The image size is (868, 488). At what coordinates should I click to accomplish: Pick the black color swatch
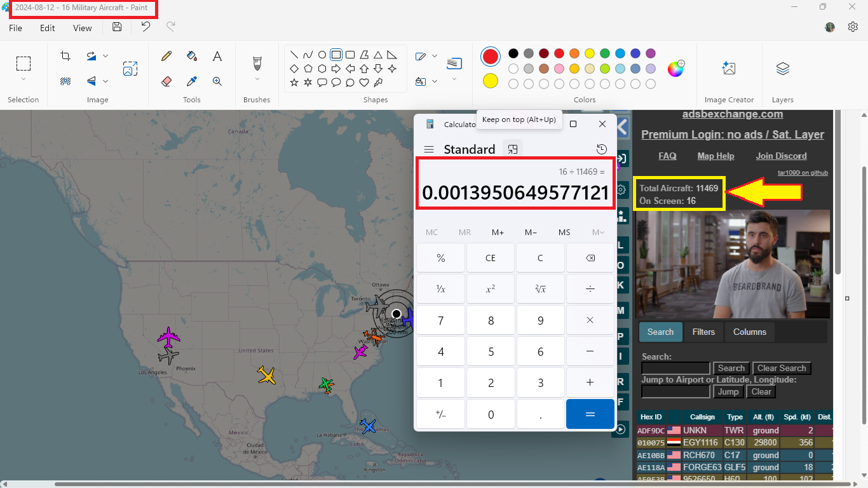(x=513, y=53)
